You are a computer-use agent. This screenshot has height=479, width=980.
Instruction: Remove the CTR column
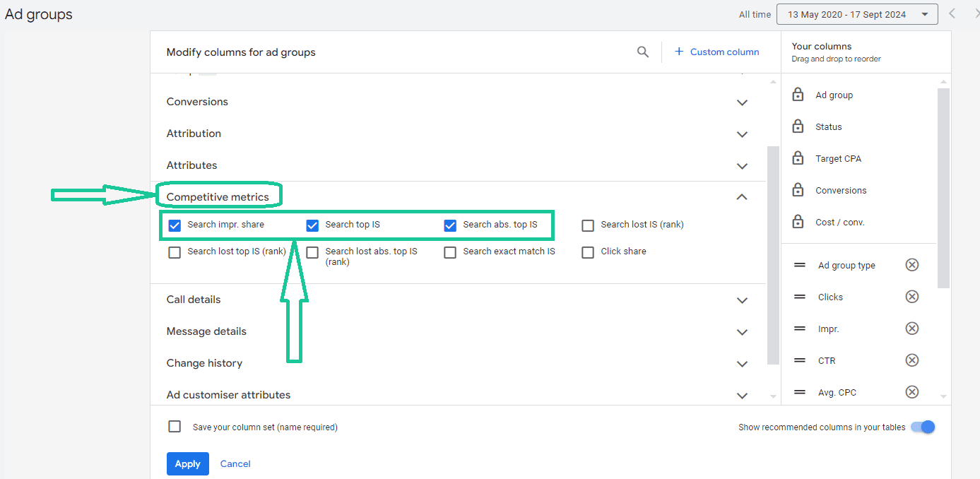pos(912,360)
